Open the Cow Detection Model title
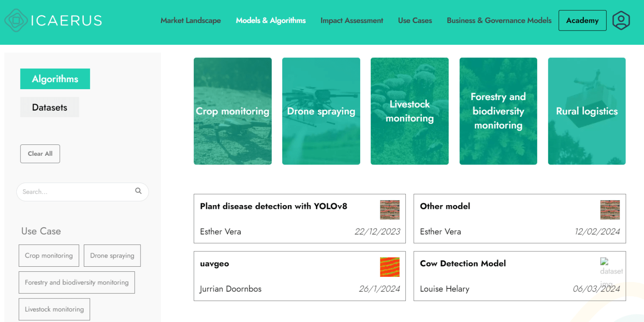The width and height of the screenshot is (644, 322). 463,263
